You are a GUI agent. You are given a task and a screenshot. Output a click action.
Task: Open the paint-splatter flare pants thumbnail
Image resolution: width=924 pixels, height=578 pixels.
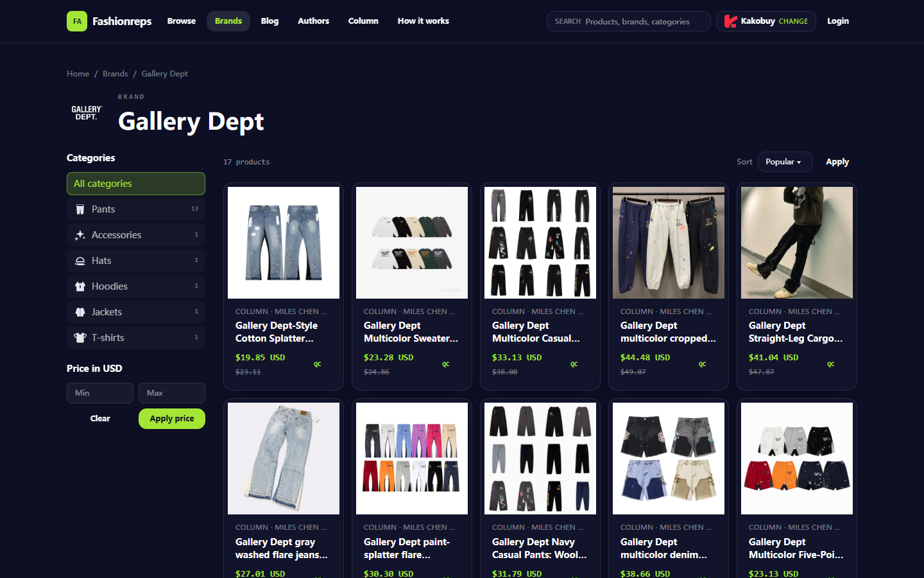[x=412, y=459]
